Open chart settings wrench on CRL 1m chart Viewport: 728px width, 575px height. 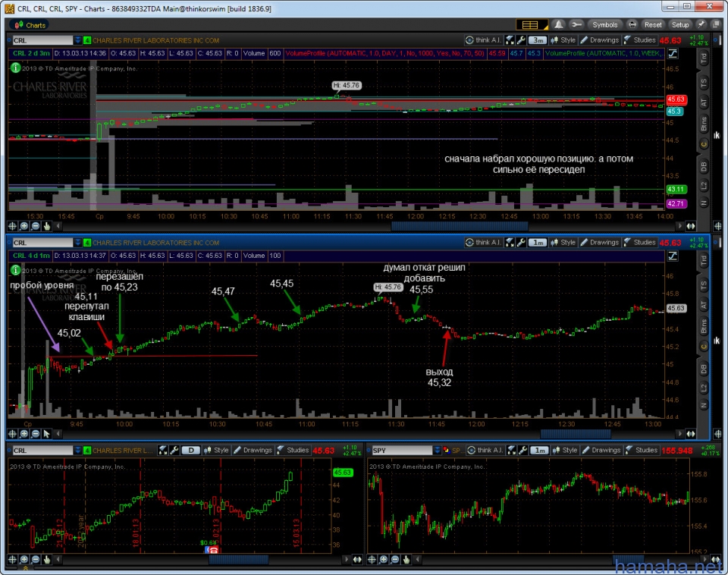[x=521, y=243]
